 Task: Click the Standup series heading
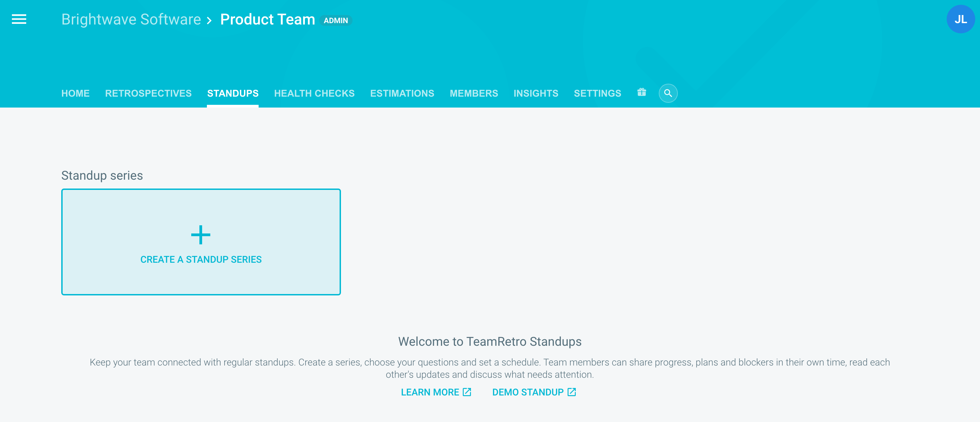[x=102, y=175]
